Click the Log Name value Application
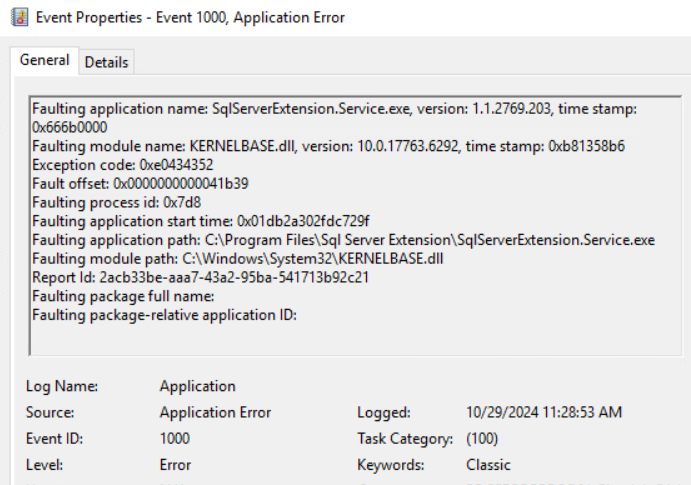Image resolution: width=691 pixels, height=485 pixels. (x=197, y=386)
